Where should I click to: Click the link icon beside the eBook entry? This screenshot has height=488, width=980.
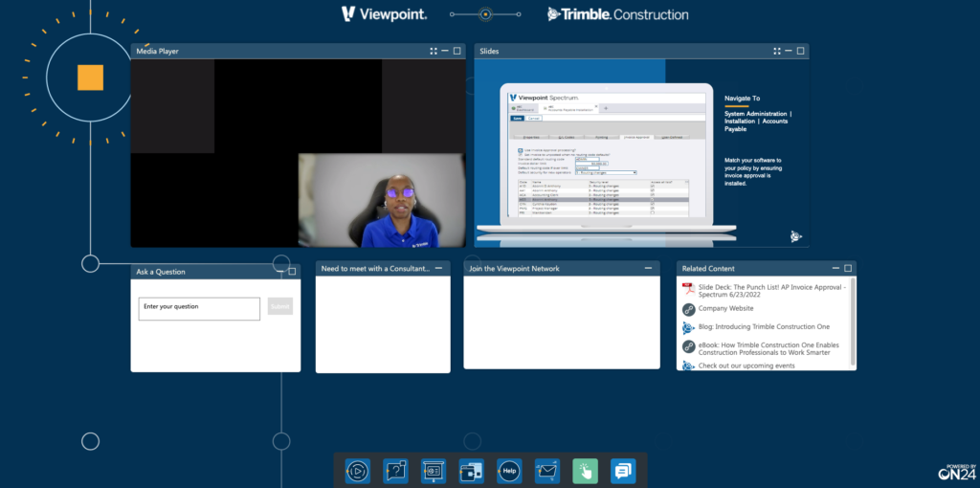(x=689, y=346)
